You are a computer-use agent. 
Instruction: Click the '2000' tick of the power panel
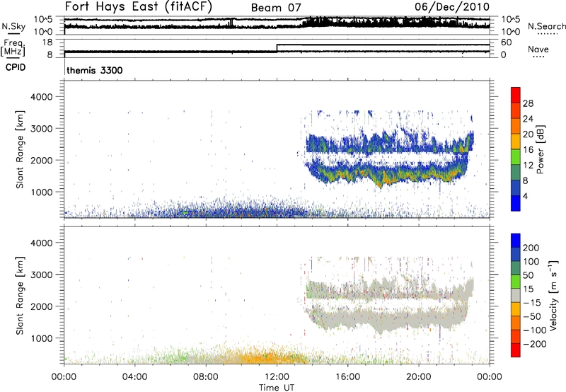(41, 161)
